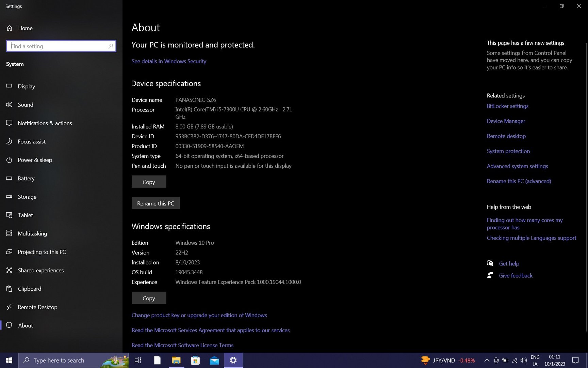The width and height of the screenshot is (588, 368).
Task: Go to Focus assist moon icon
Action: tap(9, 142)
